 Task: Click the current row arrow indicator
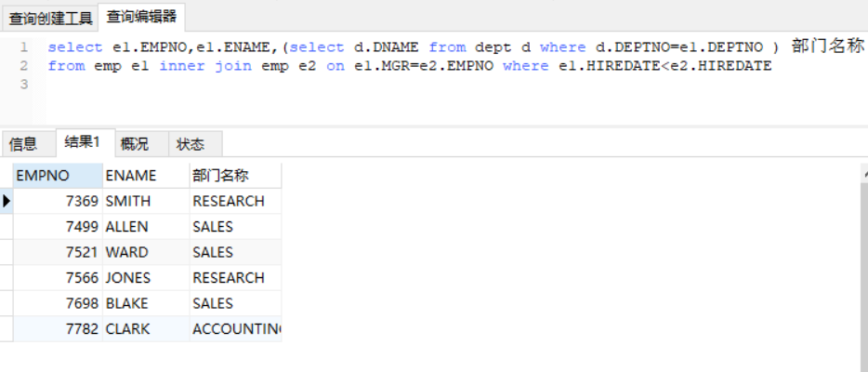tap(7, 201)
